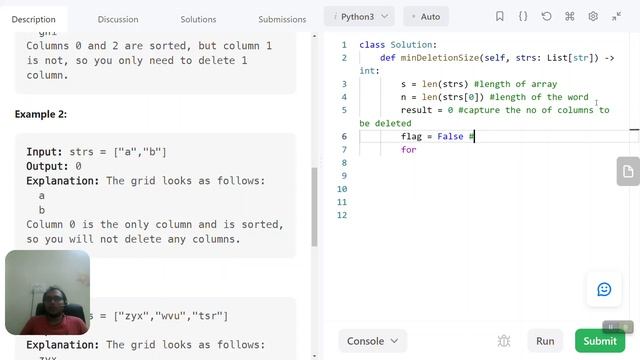640x360 pixels.
Task: Click the 'Output: 0' line
Action: pos(54,166)
